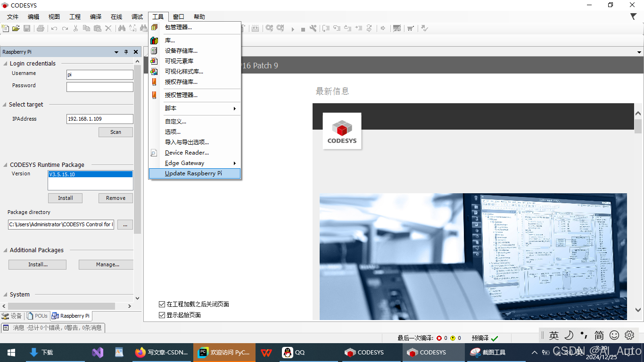The image size is (644, 362).
Task: Open project using folder toolbar icon
Action: point(16,28)
